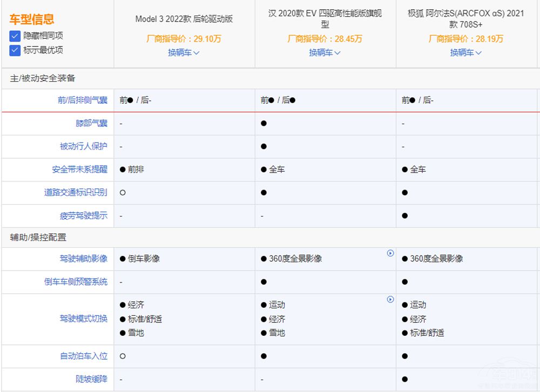Open 换辆车 dropdown under 汉 2020款 EV
The width and height of the screenshot is (540, 392).
325,52
